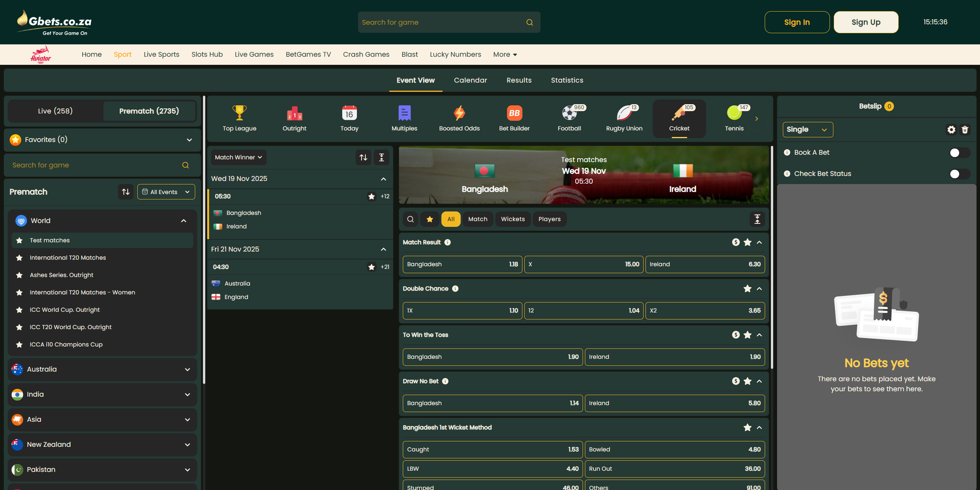Switch to the Calendar tab

click(x=470, y=80)
